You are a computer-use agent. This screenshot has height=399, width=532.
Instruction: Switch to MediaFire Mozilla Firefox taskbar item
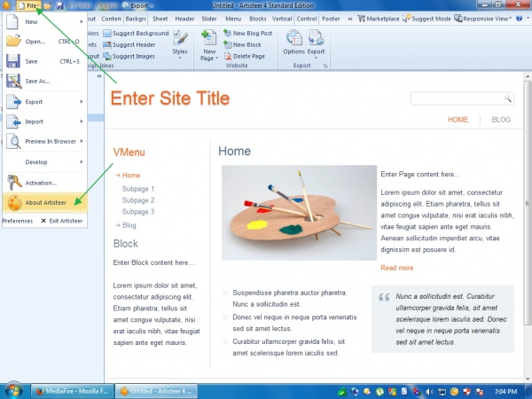point(72,391)
